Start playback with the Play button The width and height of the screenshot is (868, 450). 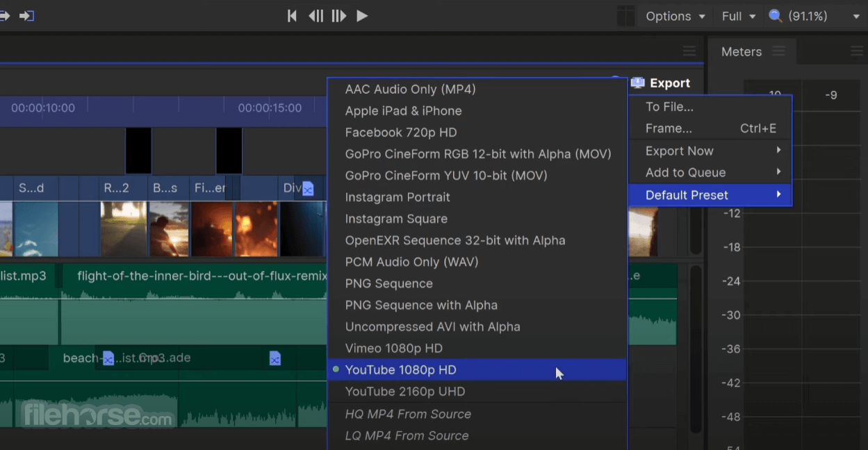[362, 15]
